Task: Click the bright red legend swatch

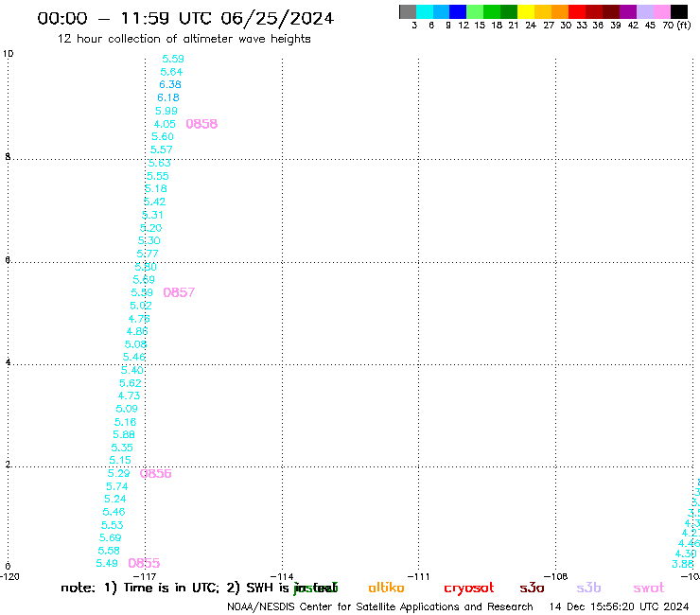Action: coord(577,11)
